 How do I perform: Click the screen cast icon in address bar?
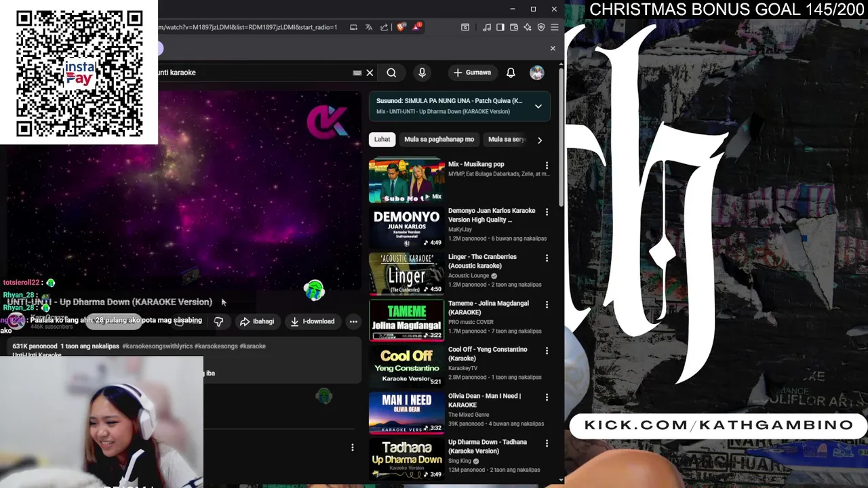[353, 27]
